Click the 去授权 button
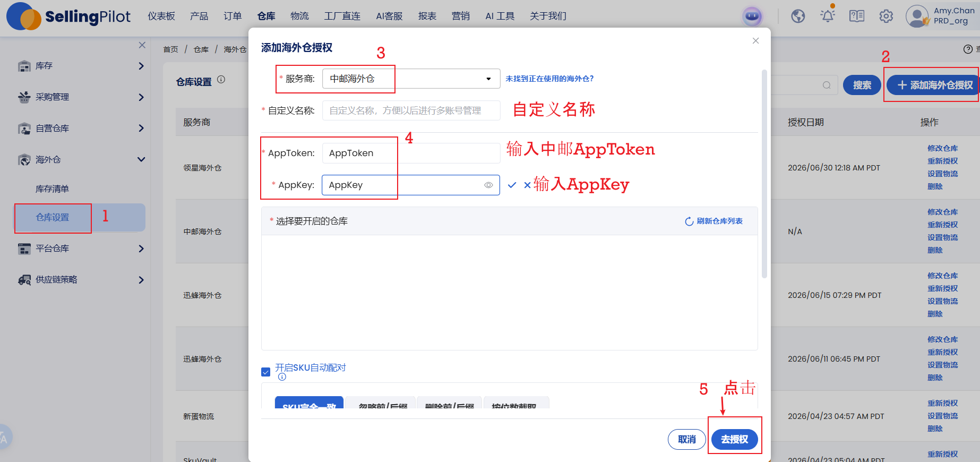 (734, 439)
